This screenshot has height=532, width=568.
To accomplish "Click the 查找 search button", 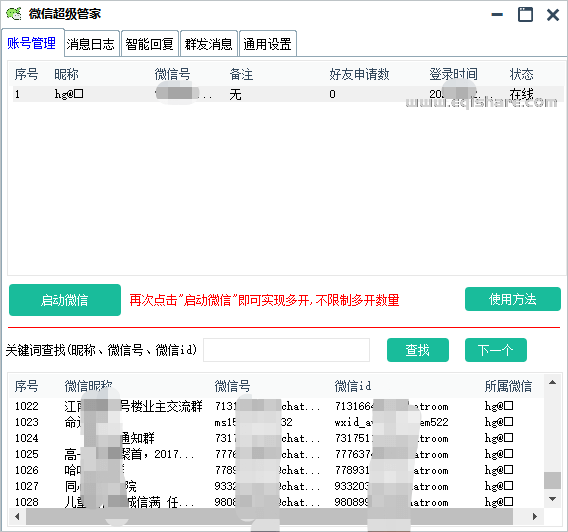I will (x=418, y=350).
